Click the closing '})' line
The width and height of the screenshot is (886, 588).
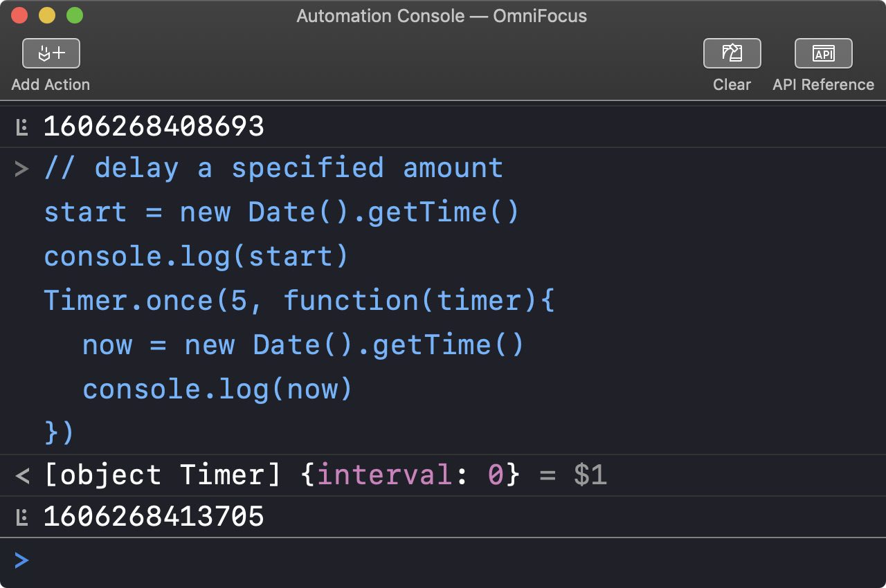pos(59,432)
